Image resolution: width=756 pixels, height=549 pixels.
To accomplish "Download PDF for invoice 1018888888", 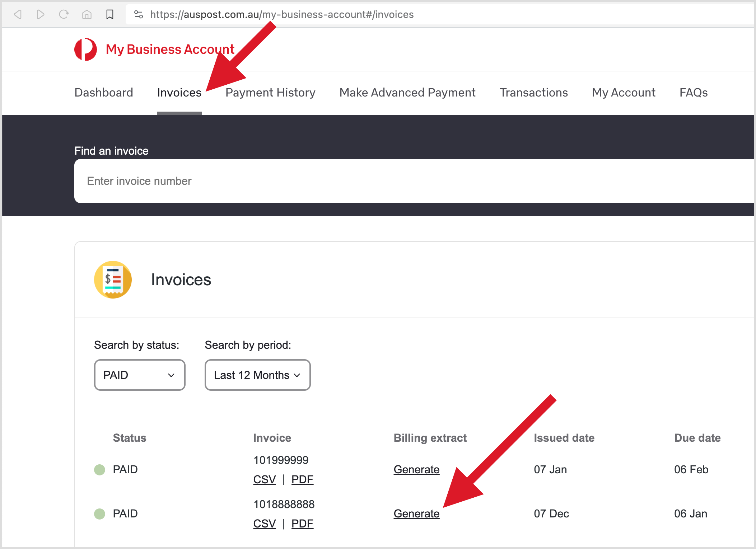I will pos(302,524).
